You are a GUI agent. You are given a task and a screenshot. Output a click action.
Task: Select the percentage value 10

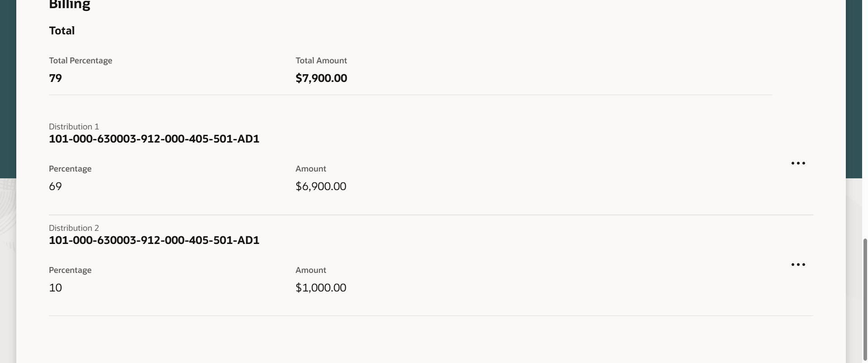click(x=56, y=288)
